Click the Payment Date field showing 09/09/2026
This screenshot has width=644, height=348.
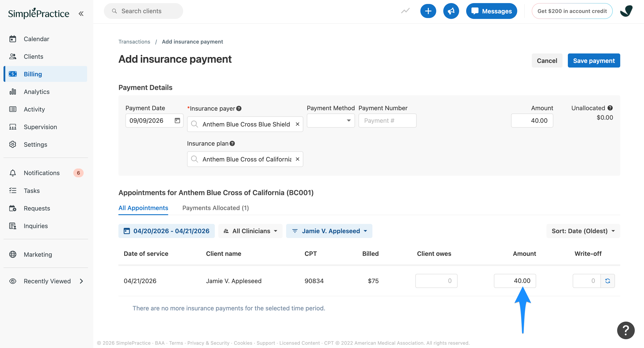point(154,121)
